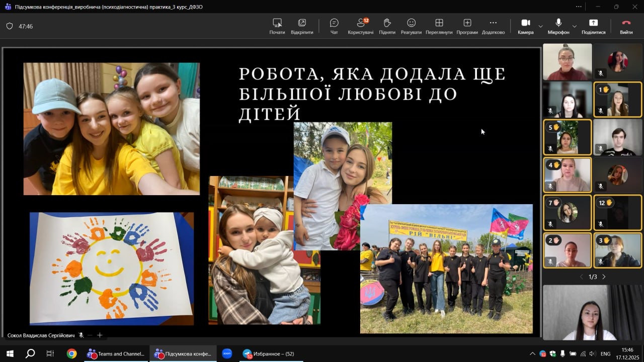
Task: Open the Чат (chat) panel
Action: pyautogui.click(x=334, y=26)
